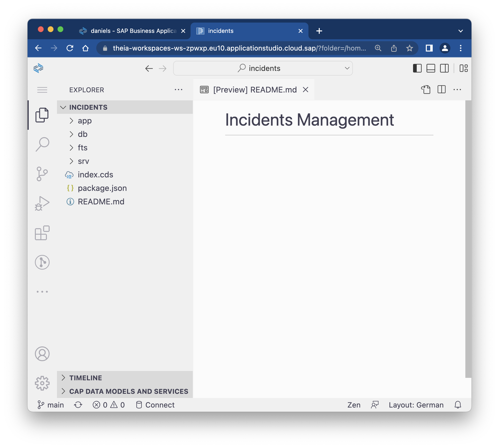Viewport: 499px width, 448px height.
Task: Open the hamburger application menu
Action: [x=42, y=90]
